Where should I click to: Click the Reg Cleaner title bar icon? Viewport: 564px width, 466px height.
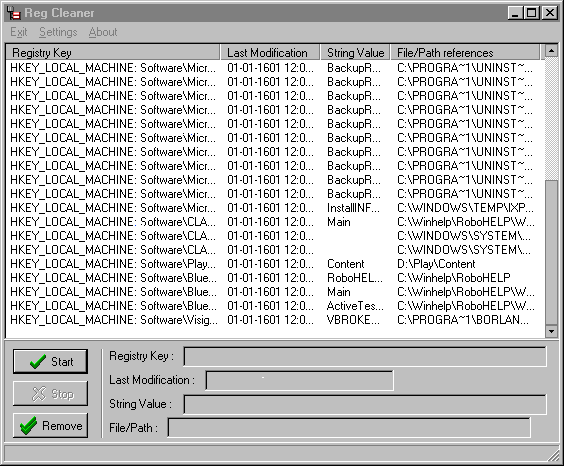tap(14, 13)
